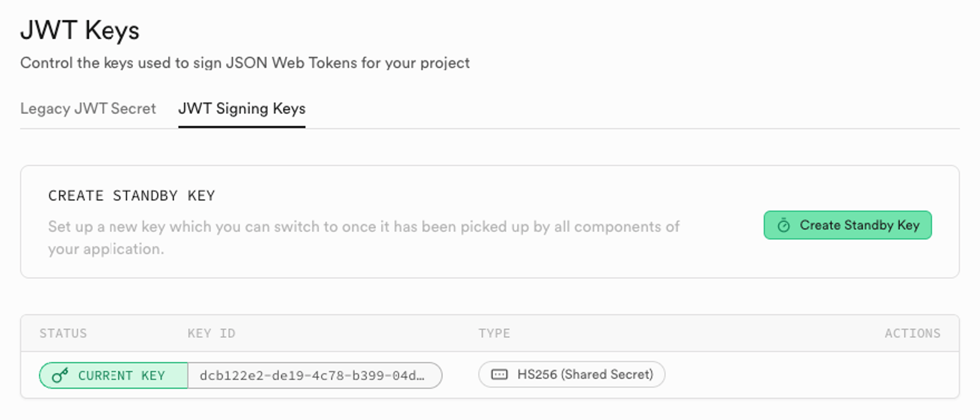Click the STATUS column header

64,333
